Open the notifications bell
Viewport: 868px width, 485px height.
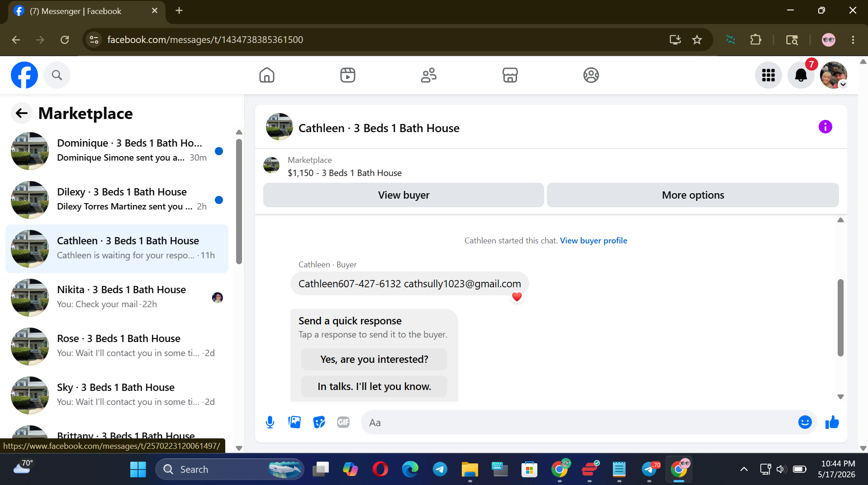click(x=801, y=75)
